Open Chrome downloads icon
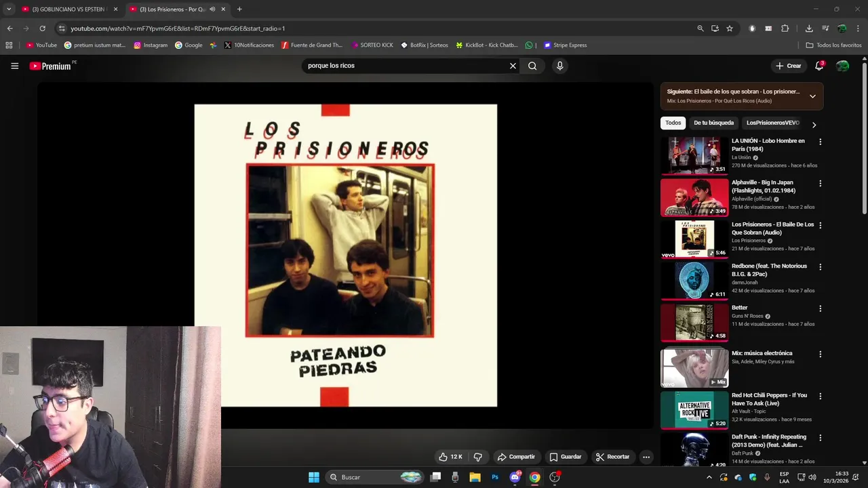This screenshot has height=488, width=868. click(809, 28)
